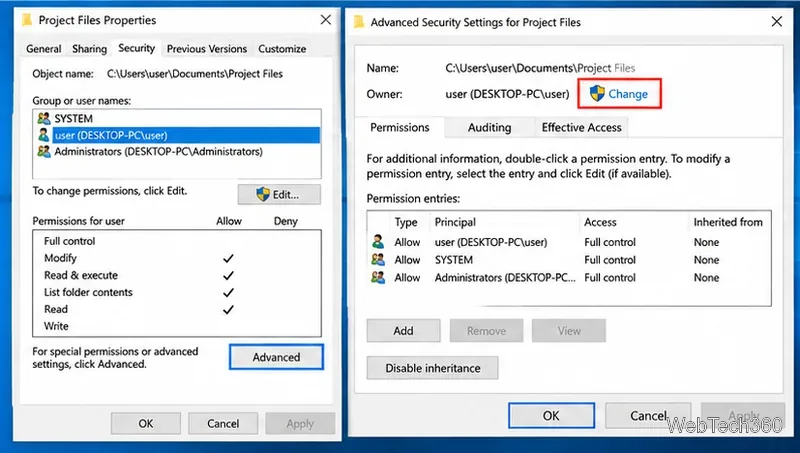
Task: Select the Security tab
Action: pyautogui.click(x=136, y=48)
